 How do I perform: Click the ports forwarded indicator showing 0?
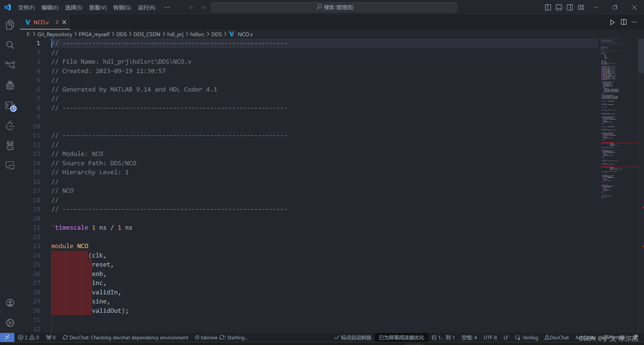tap(51, 337)
